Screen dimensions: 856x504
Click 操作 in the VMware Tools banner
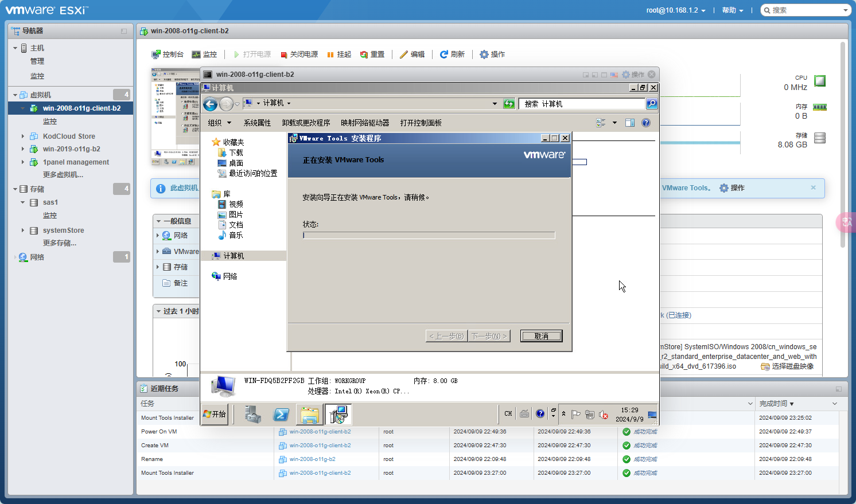tap(732, 188)
